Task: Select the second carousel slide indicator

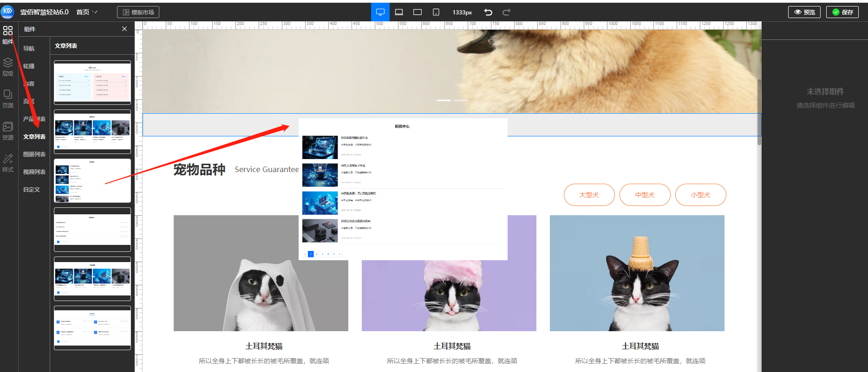Action: click(461, 100)
